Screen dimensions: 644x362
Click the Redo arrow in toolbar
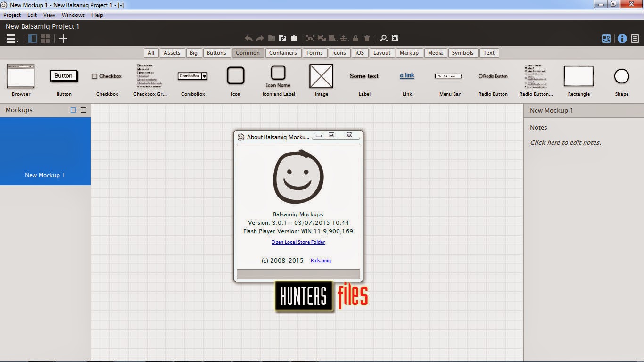pos(260,39)
